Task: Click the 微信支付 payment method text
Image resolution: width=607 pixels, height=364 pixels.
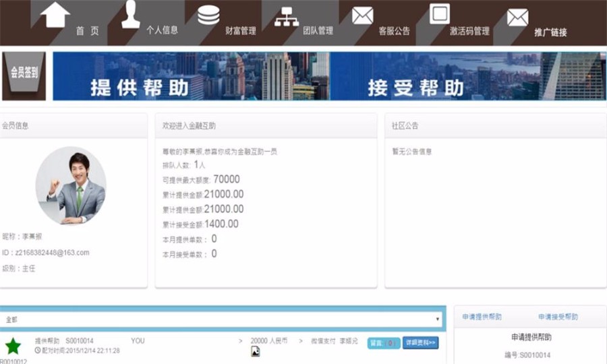Action: point(323,341)
